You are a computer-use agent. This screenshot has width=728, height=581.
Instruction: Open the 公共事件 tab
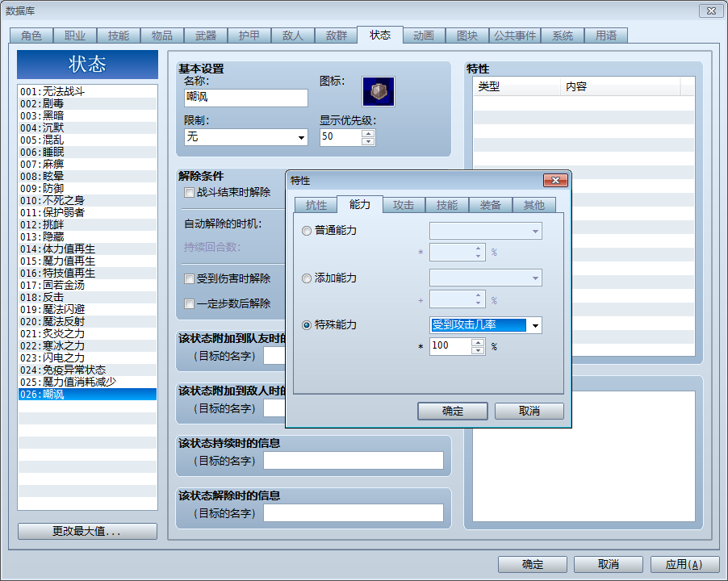[515, 36]
